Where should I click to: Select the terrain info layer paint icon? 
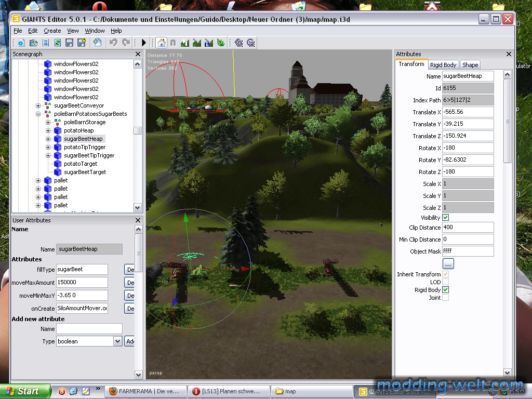tap(209, 43)
